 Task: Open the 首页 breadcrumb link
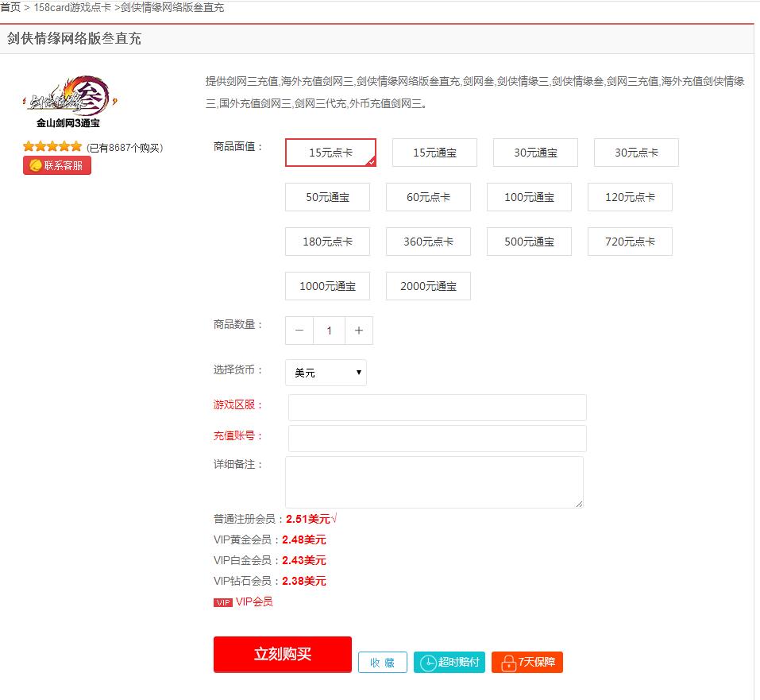(x=10, y=7)
